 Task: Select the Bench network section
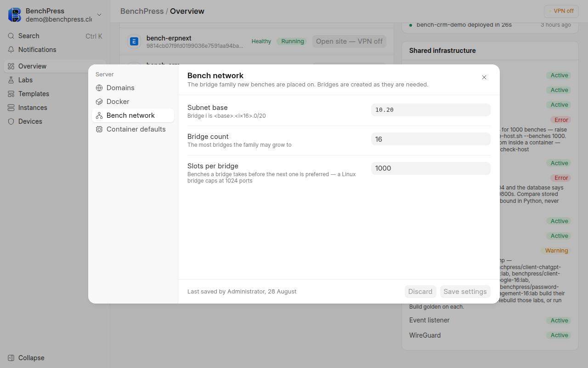[133, 115]
